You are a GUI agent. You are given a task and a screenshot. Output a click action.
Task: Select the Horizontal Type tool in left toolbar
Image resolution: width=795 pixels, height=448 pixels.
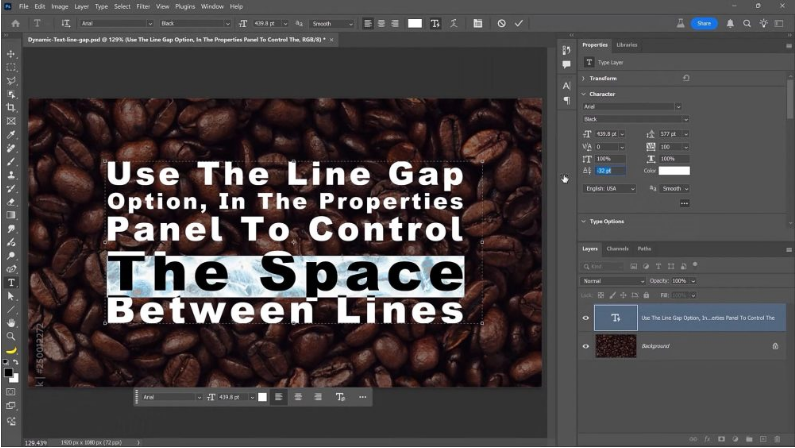11,282
